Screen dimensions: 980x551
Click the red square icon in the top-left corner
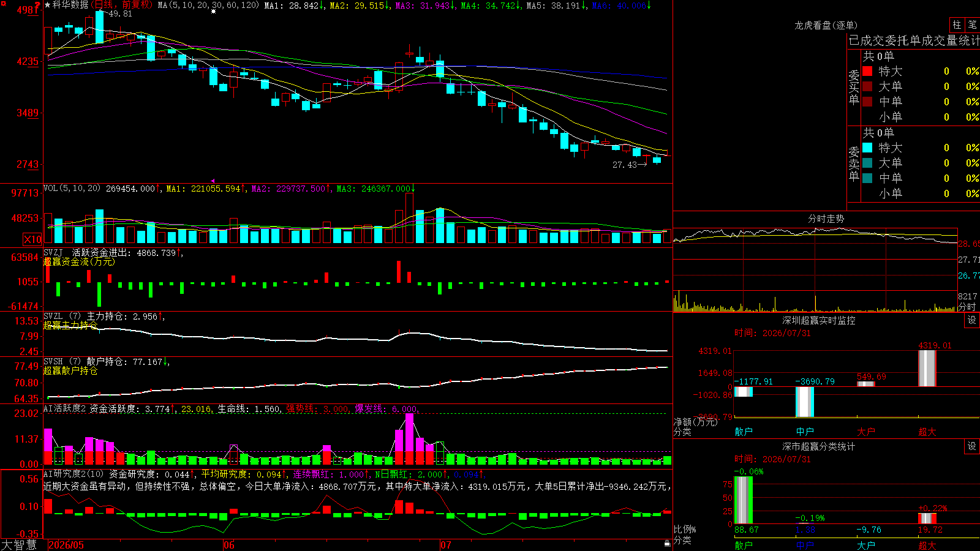(2, 2)
